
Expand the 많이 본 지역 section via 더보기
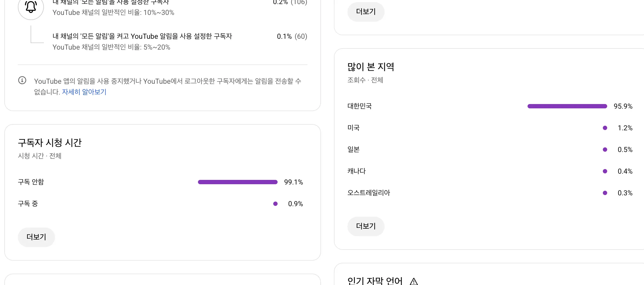[x=366, y=226]
